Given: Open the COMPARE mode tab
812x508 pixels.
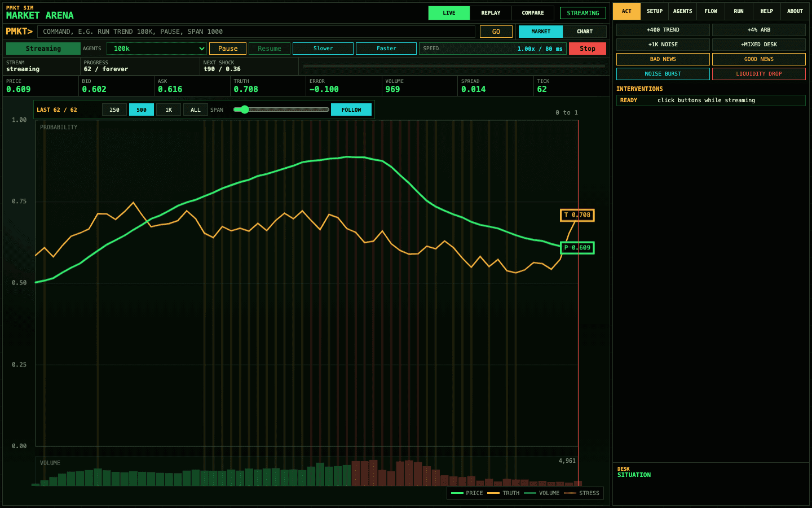Looking at the screenshot, I should (x=533, y=13).
